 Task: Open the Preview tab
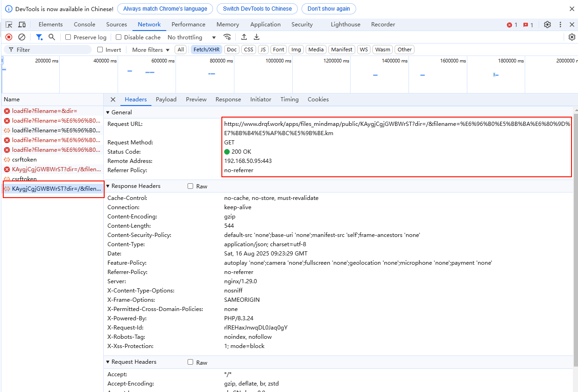pyautogui.click(x=196, y=100)
